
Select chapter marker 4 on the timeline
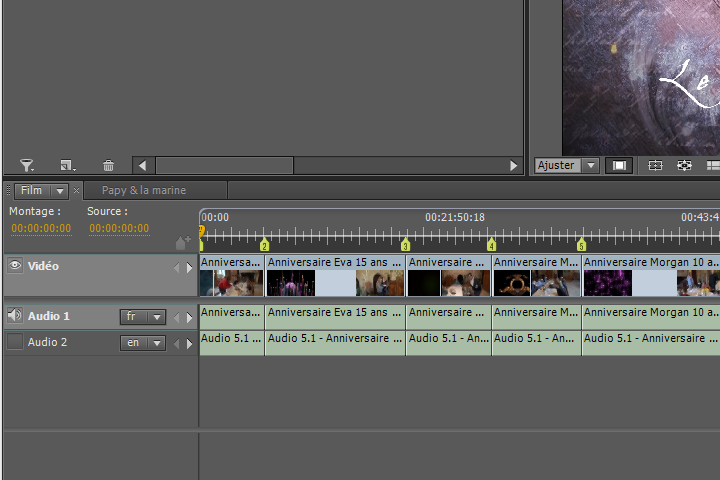pyautogui.click(x=491, y=245)
